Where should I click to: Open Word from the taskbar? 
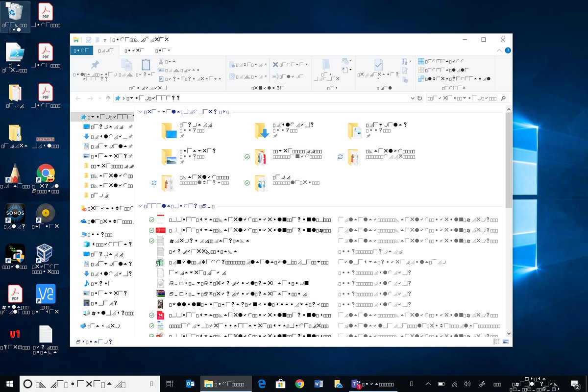click(x=318, y=384)
